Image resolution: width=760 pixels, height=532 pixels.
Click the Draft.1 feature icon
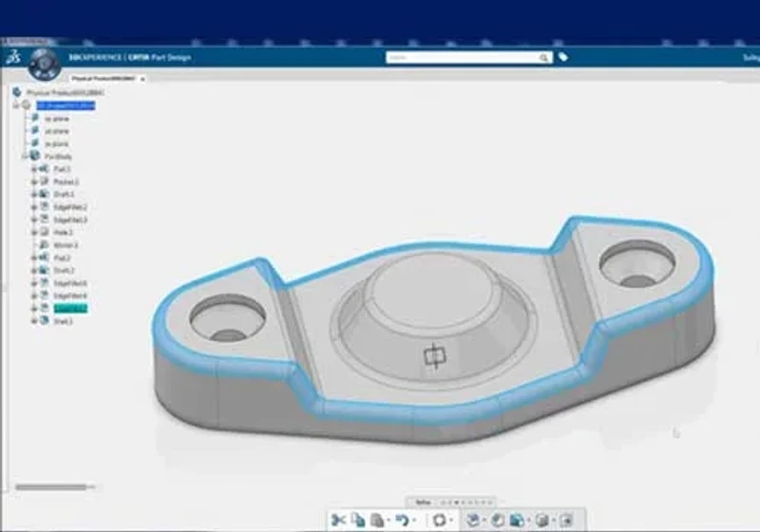[x=44, y=194]
